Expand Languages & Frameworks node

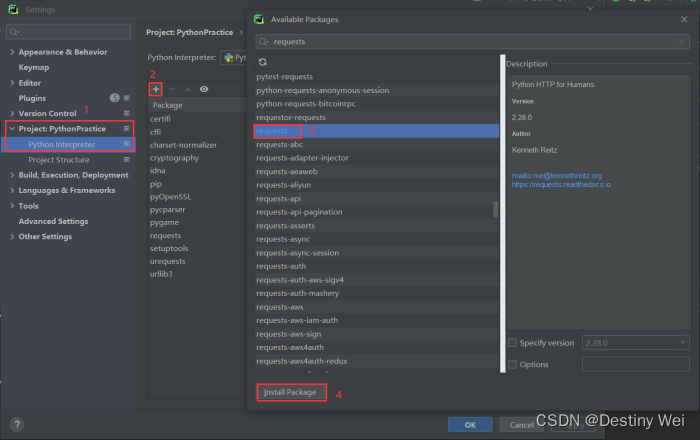[x=12, y=191]
